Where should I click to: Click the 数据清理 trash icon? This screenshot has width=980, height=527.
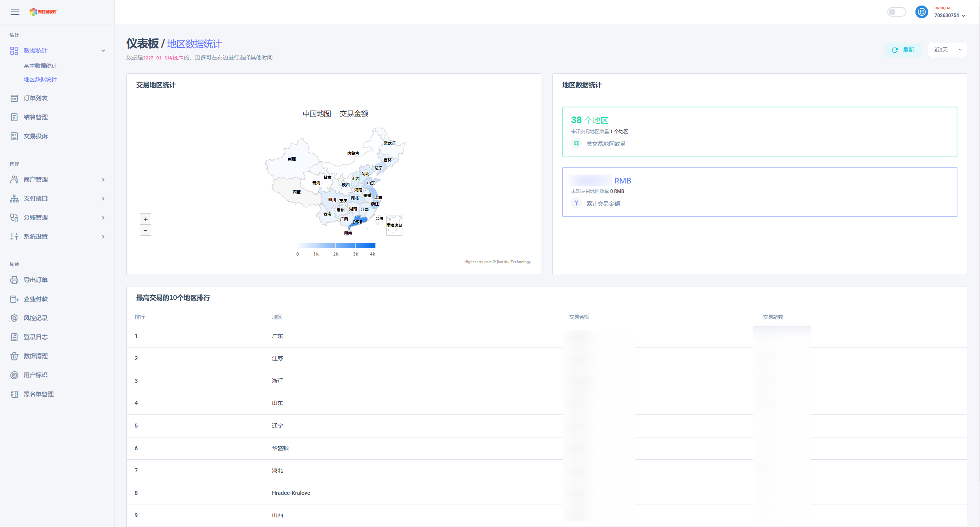14,356
